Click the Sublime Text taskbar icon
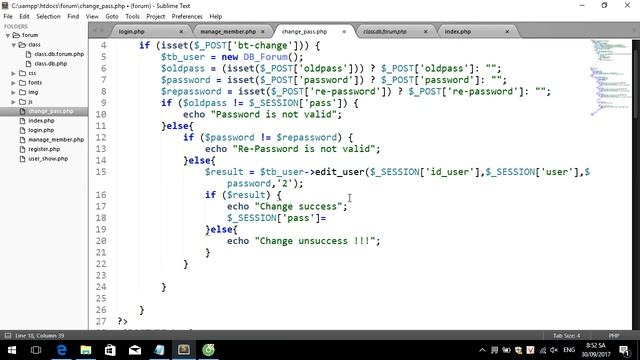 tap(184, 350)
